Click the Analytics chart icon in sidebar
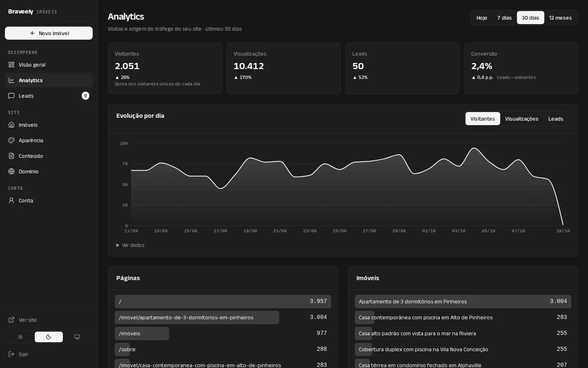This screenshot has width=588, height=368. (11, 80)
